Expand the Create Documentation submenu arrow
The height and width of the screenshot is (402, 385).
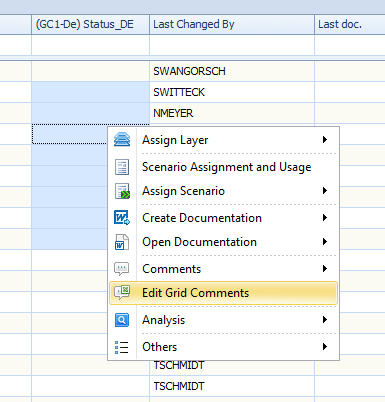[325, 218]
